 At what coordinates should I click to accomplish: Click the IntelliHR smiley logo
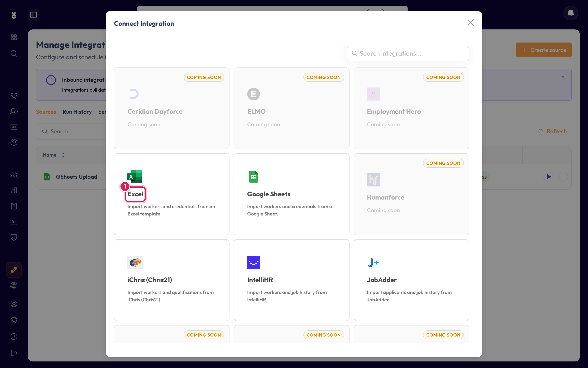[253, 262]
